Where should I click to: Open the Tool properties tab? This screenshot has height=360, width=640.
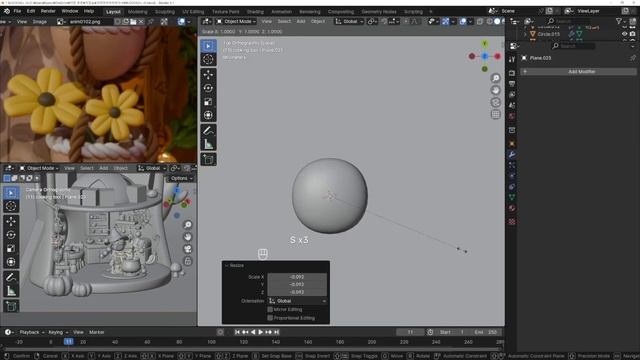[512, 60]
